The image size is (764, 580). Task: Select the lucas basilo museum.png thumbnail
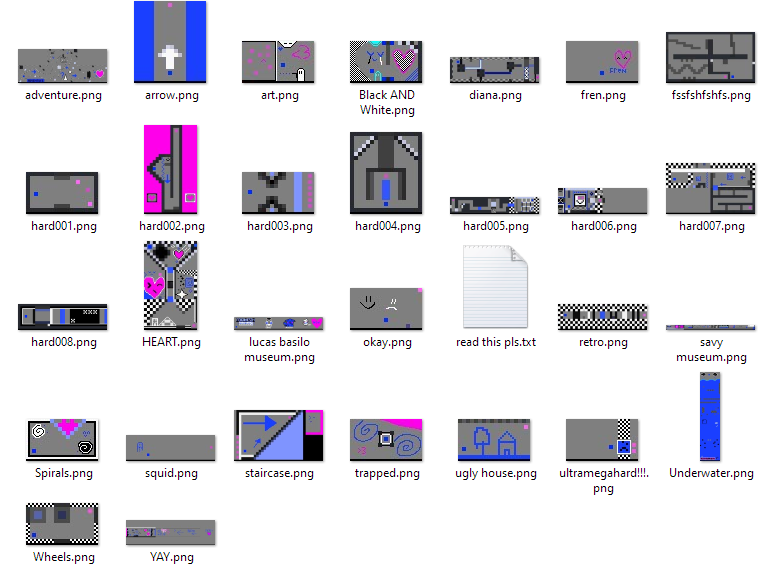[x=278, y=323]
